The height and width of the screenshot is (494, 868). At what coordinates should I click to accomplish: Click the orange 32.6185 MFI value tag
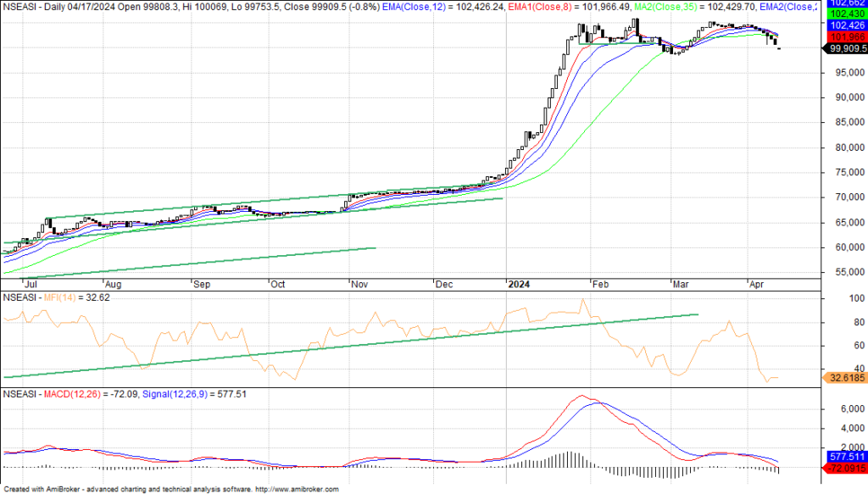click(x=843, y=379)
